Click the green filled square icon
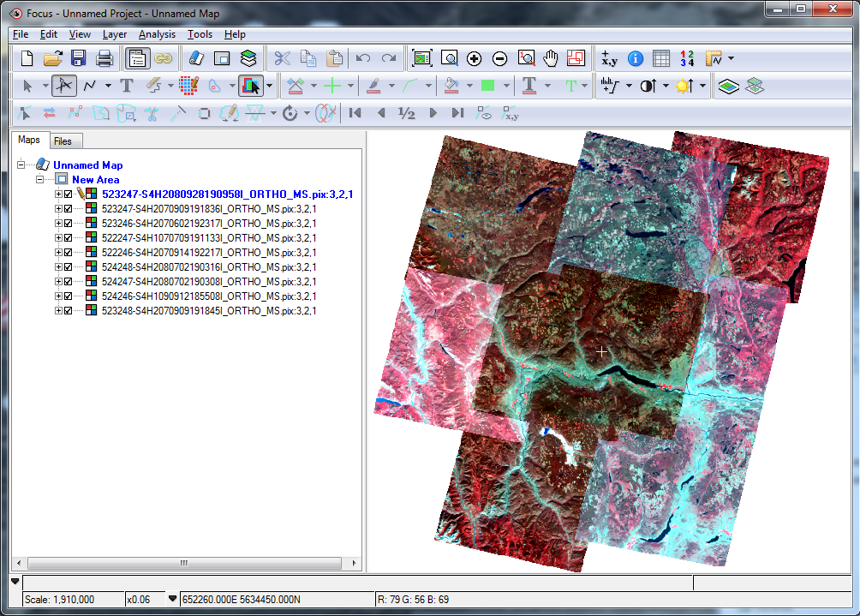The image size is (860, 616). (487, 86)
